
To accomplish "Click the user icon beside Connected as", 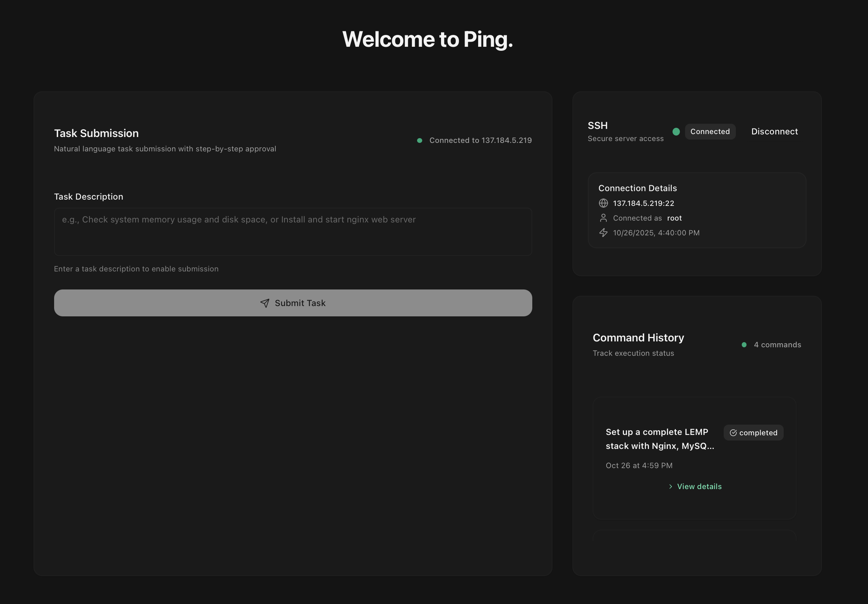I will (x=603, y=218).
